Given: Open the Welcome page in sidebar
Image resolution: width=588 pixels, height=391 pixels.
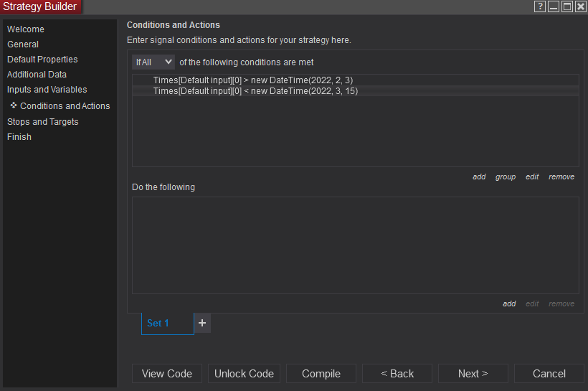Looking at the screenshot, I should 26,29.
